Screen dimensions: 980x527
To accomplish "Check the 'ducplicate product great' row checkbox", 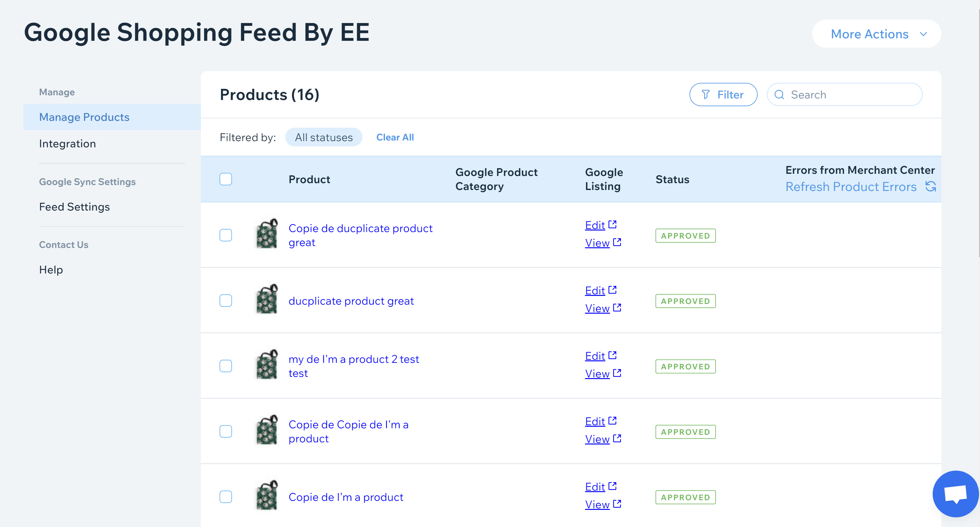I will pos(225,301).
